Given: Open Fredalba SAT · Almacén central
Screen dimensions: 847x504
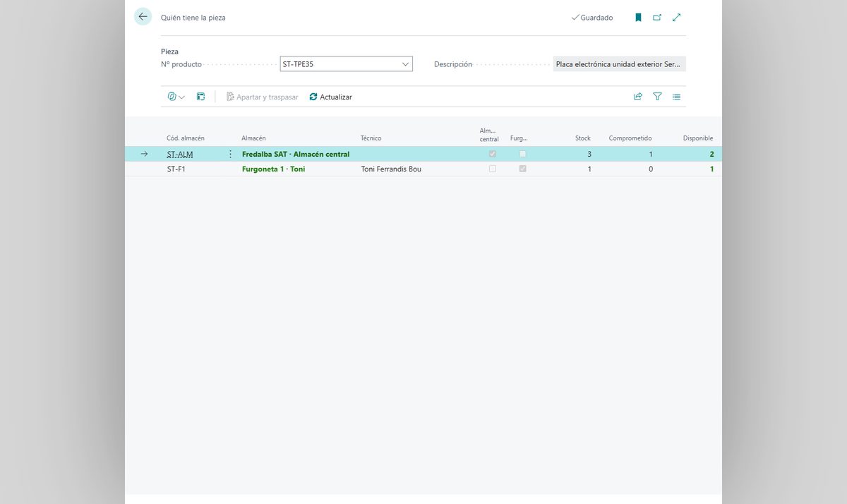Looking at the screenshot, I should [296, 154].
